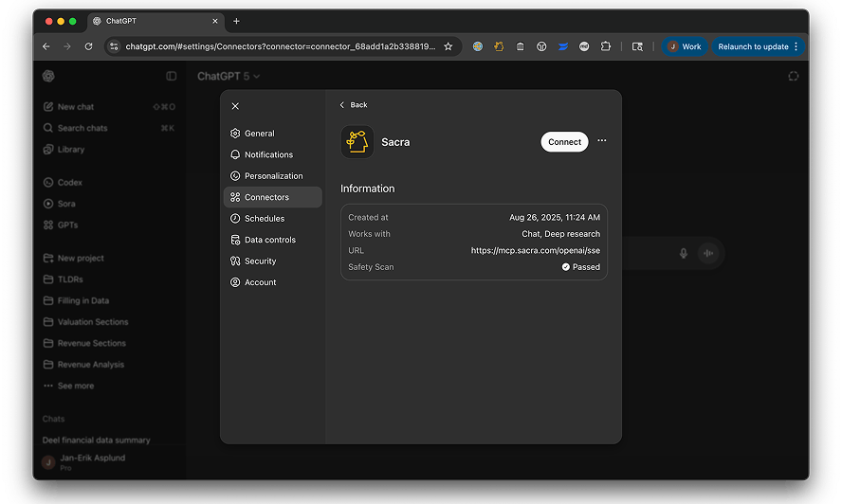Image resolution: width=842 pixels, height=504 pixels.
Task: Start a New chat
Action: coord(109,107)
